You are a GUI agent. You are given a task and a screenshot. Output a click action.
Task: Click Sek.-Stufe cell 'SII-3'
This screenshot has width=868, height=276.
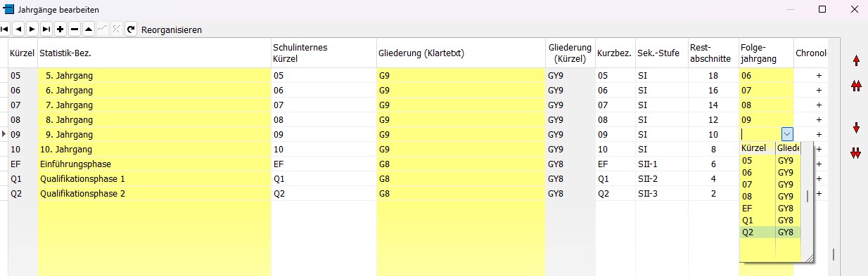661,193
